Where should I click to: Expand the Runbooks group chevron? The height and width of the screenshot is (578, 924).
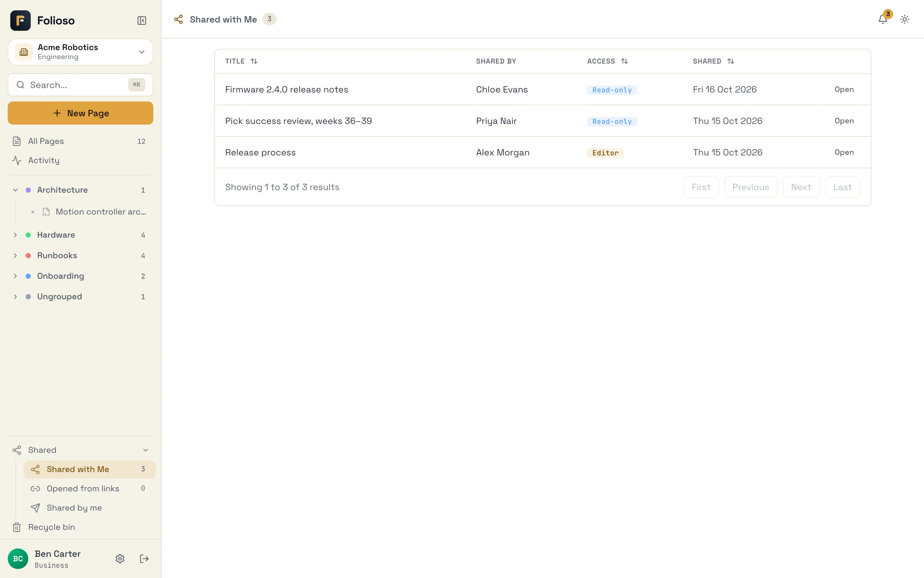coord(15,255)
